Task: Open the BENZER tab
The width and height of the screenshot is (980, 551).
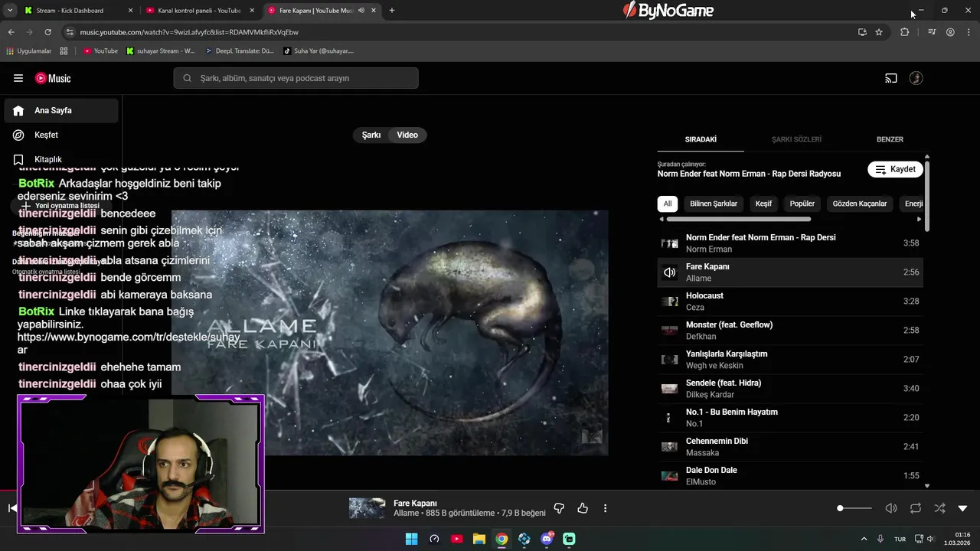Action: pos(890,139)
